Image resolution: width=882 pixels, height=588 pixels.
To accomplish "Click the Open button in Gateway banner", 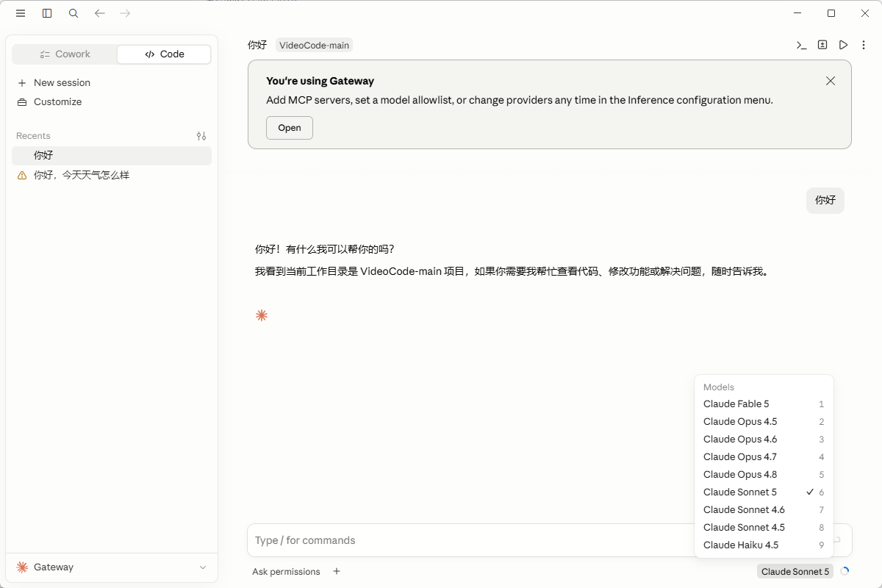I will pyautogui.click(x=290, y=128).
